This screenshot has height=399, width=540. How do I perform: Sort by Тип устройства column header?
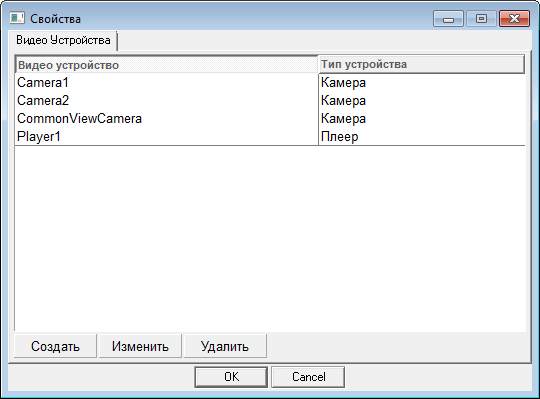pos(422,64)
